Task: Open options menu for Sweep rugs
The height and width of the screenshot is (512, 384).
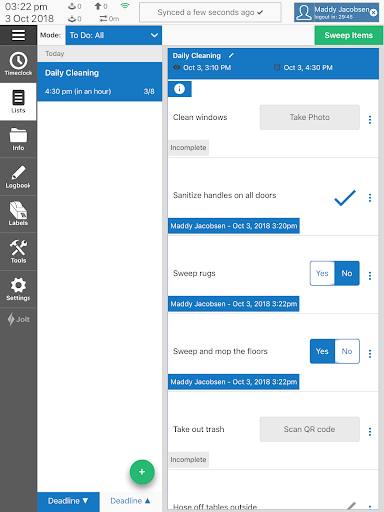Action: click(370, 276)
